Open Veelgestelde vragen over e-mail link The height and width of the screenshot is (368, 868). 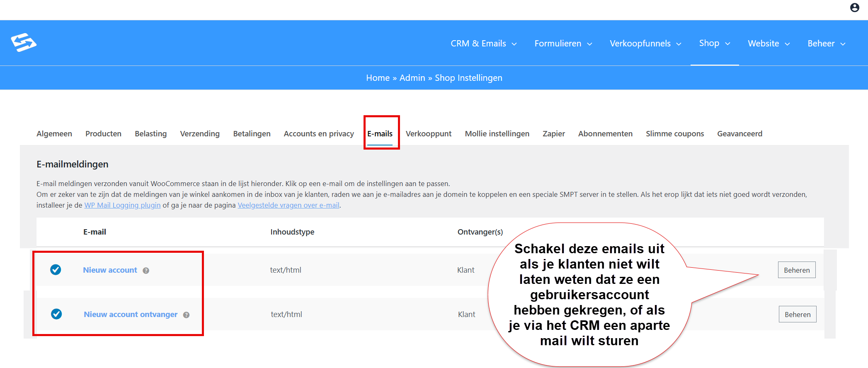(x=289, y=205)
